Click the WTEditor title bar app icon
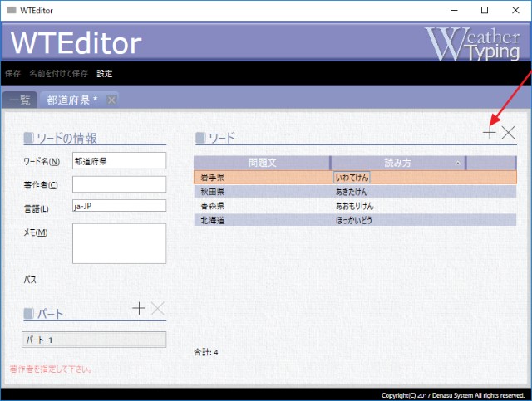This screenshot has width=532, height=401. click(10, 10)
